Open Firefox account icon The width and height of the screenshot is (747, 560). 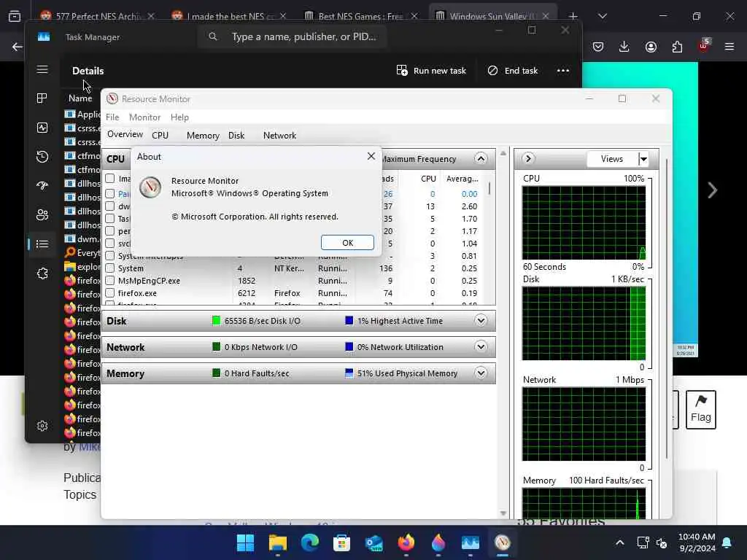(x=651, y=47)
